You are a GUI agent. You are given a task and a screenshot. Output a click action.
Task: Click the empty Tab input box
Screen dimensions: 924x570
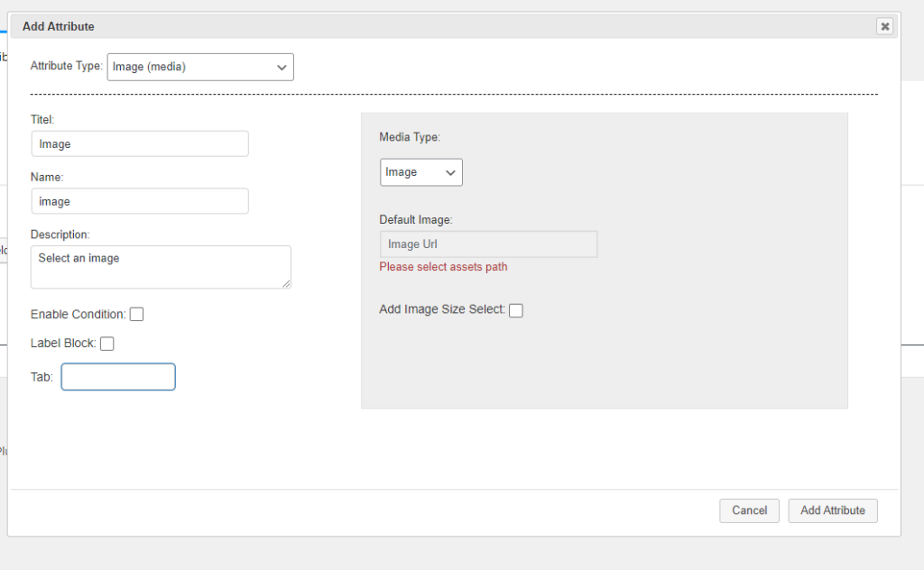click(118, 377)
